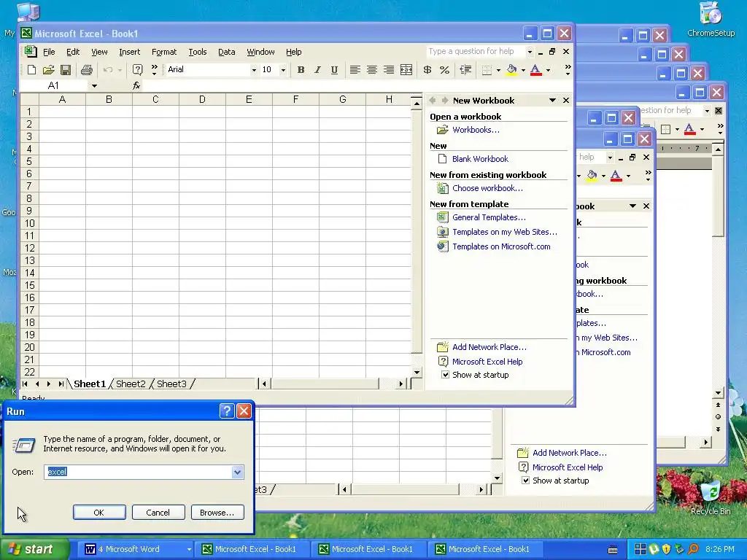Click the Insert Function fx icon
Screen dimensions: 747x560
click(136, 86)
